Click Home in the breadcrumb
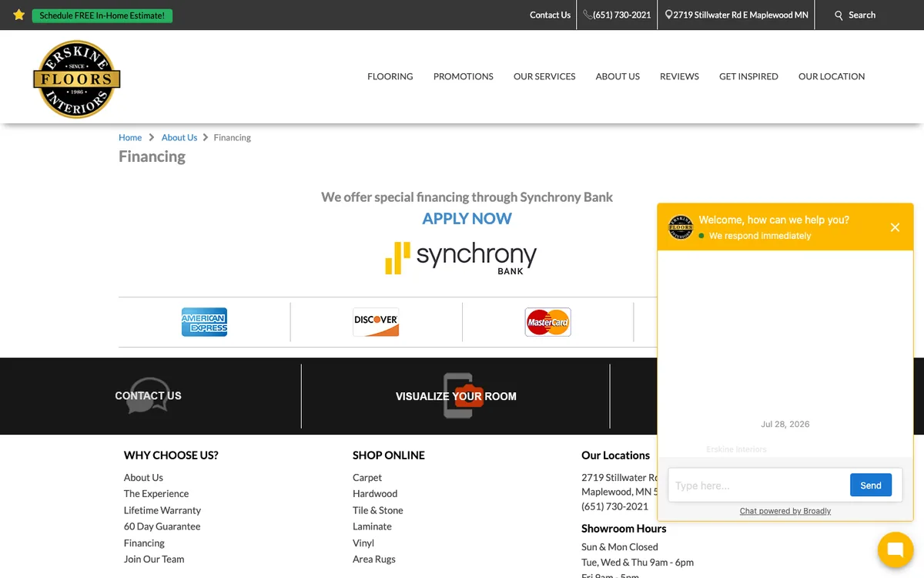Image resolution: width=924 pixels, height=578 pixels. [130, 137]
